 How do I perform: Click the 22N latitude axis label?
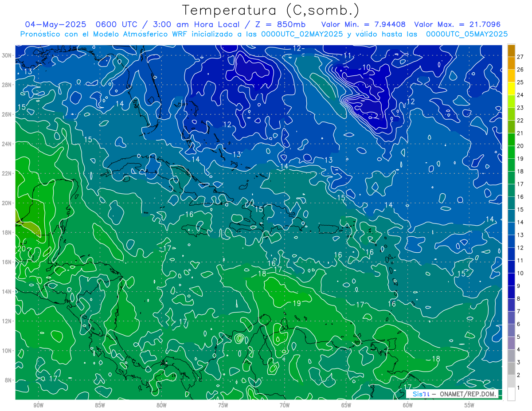[x=7, y=173]
